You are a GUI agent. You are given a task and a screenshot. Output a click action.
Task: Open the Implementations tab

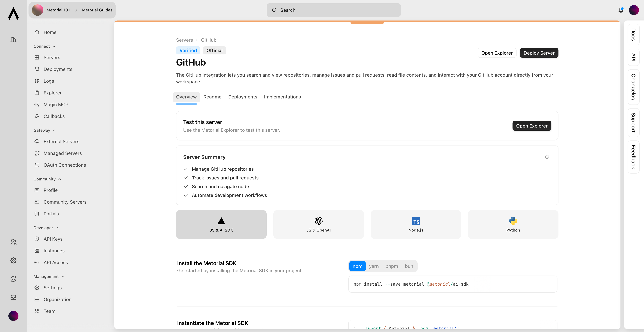(282, 97)
